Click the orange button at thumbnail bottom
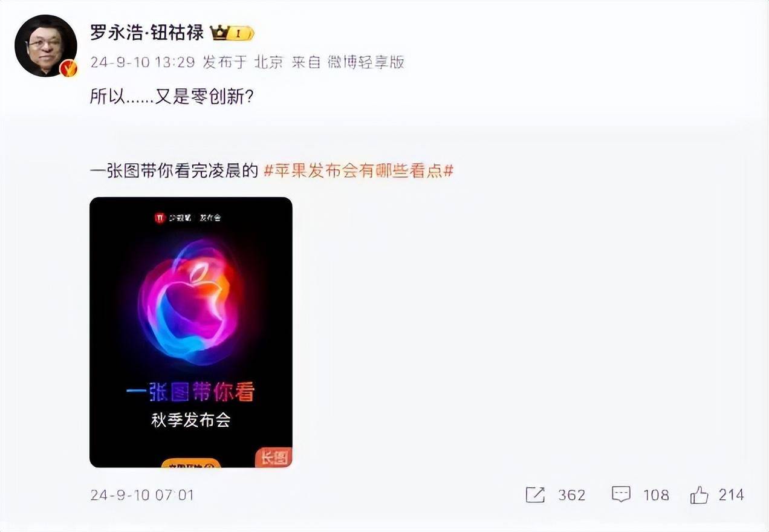 190,464
